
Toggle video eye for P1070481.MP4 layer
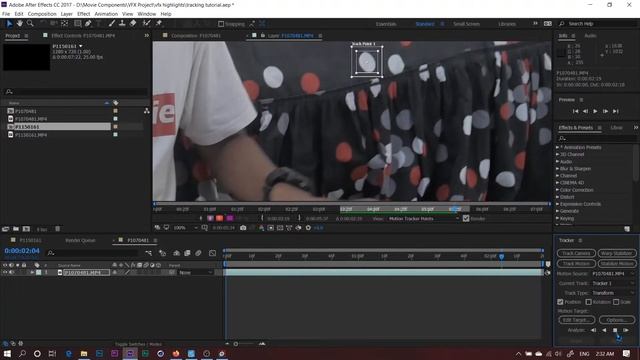pos(5,272)
